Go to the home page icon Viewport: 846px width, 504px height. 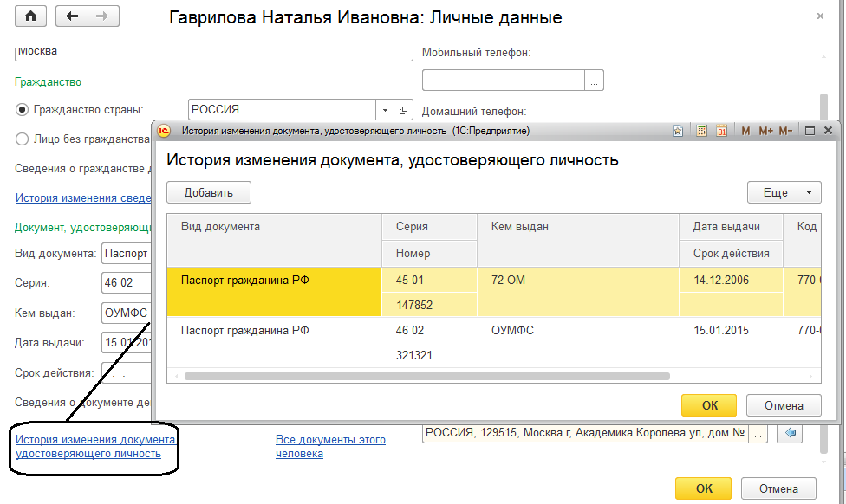click(x=30, y=16)
